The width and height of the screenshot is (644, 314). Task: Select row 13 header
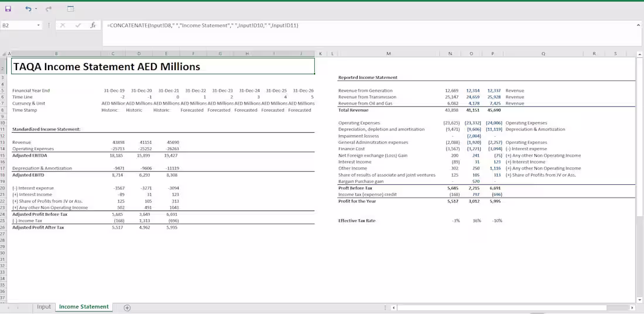click(x=2, y=143)
